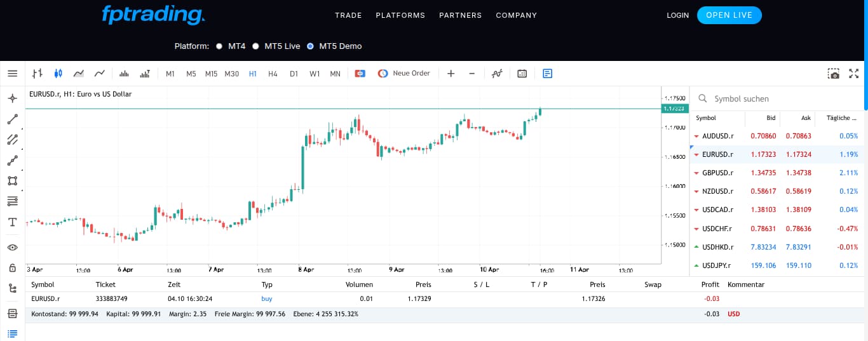Viewport: 868px width, 341px height.
Task: Open the economic calendar icon
Action: click(x=522, y=74)
